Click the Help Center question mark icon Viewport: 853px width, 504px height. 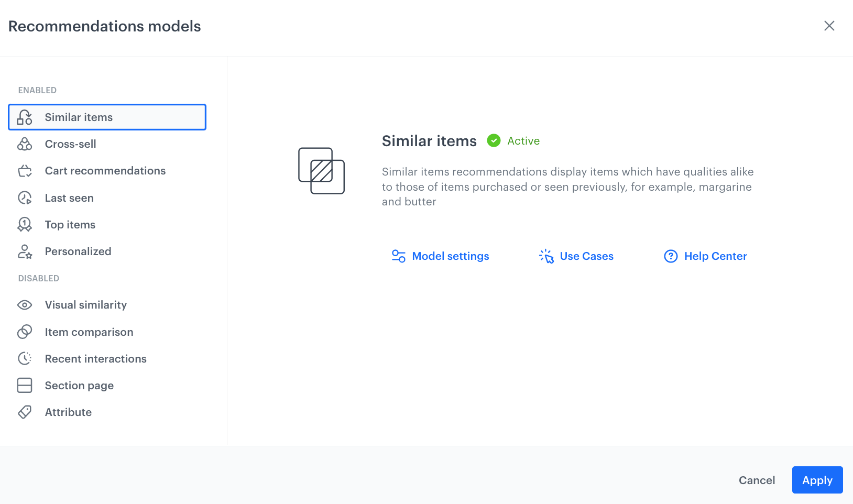click(x=671, y=256)
